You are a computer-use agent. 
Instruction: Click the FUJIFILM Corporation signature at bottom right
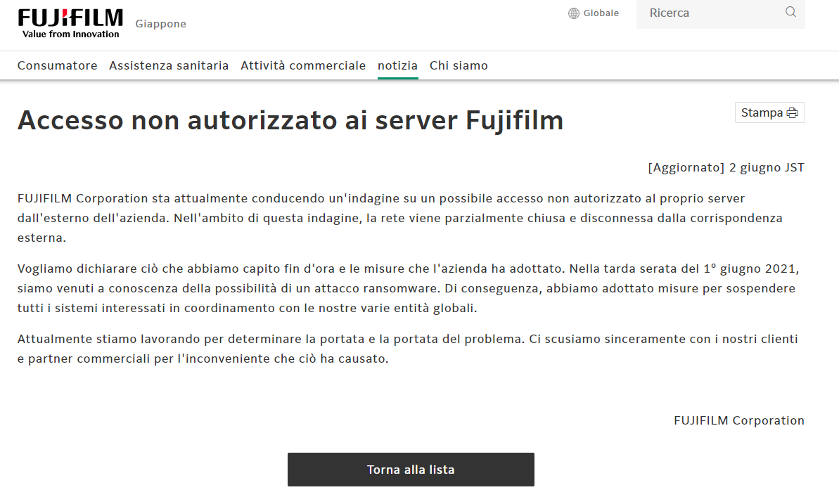point(738,420)
